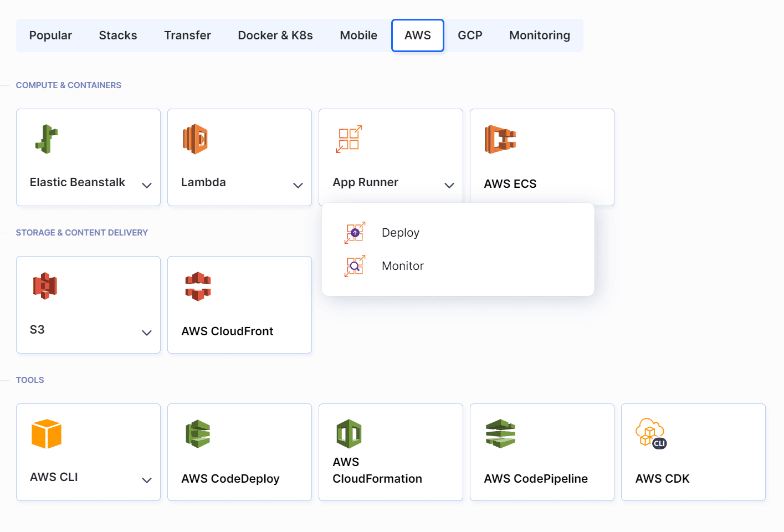The width and height of the screenshot is (784, 532).
Task: Select the AWS CloudFormation icon
Action: [x=349, y=433]
